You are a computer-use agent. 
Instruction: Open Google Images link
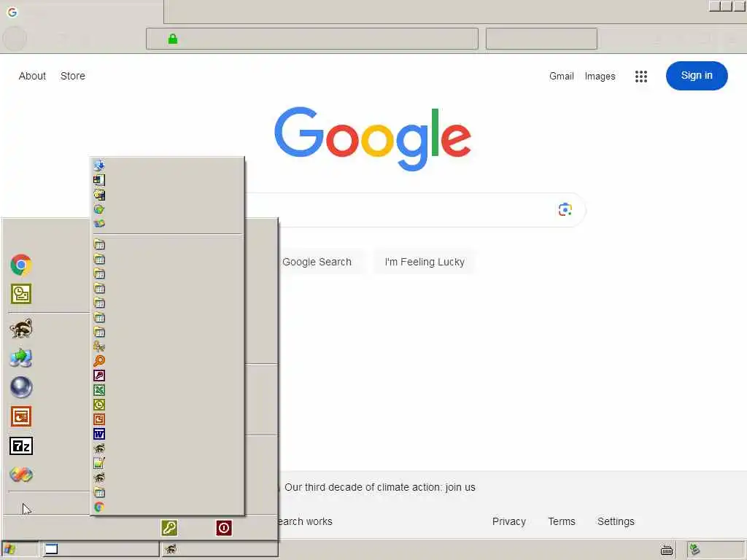[x=600, y=76]
